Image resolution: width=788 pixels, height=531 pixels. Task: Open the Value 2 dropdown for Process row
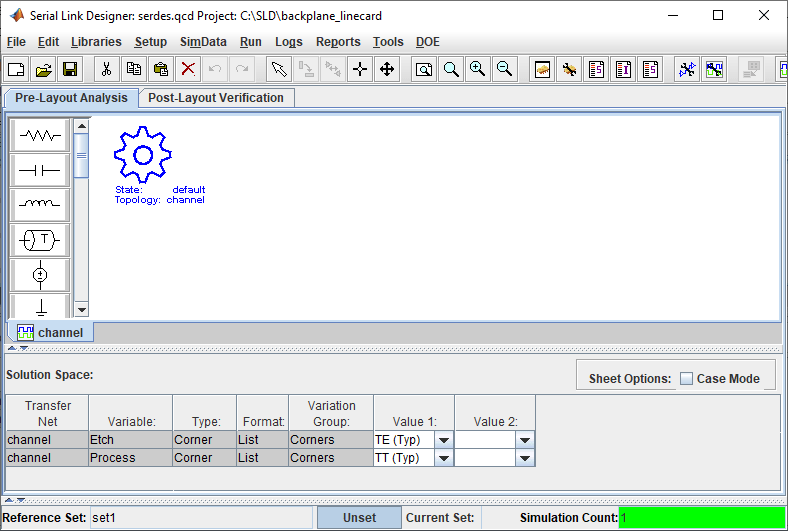click(x=525, y=458)
